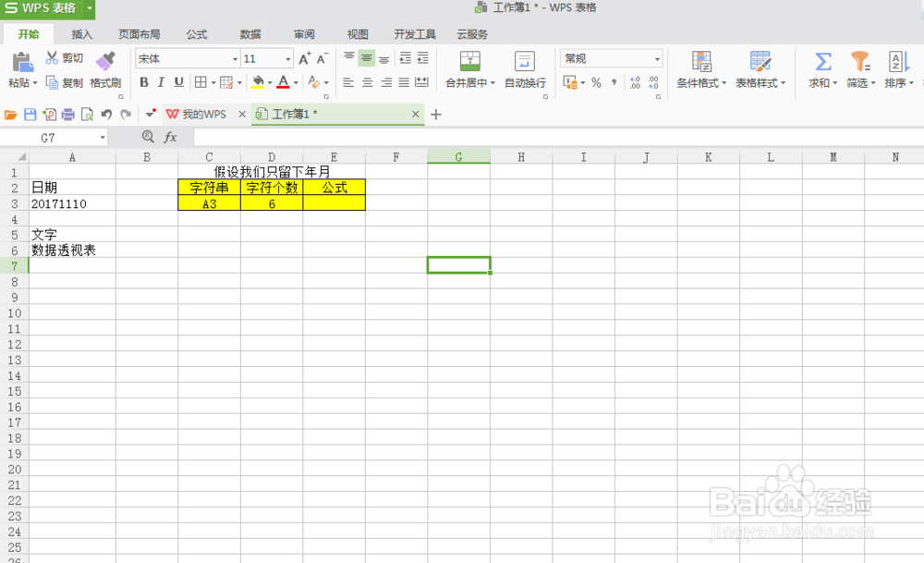924x563 pixels.
Task: Select the Format Painter brush
Action: [105, 61]
